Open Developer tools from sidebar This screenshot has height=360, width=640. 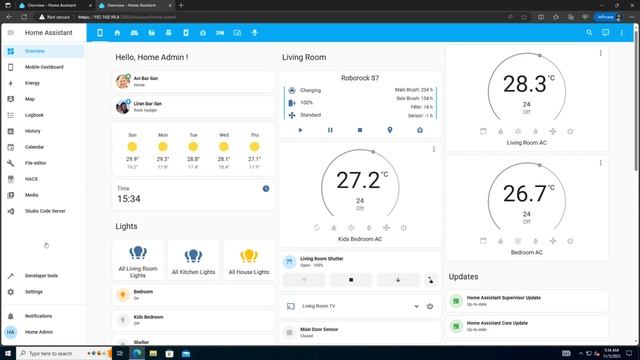click(44, 276)
